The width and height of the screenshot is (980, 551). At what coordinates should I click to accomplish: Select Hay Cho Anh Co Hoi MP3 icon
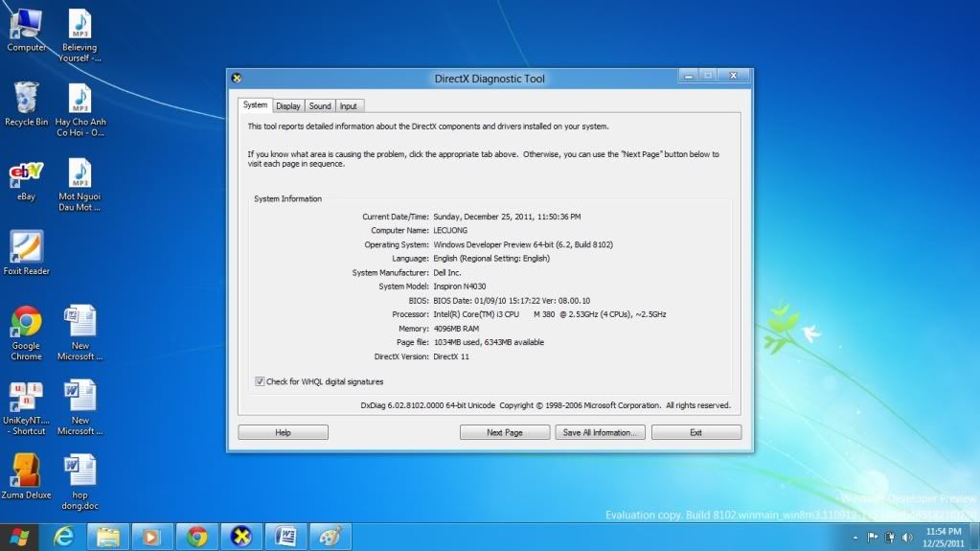click(80, 109)
